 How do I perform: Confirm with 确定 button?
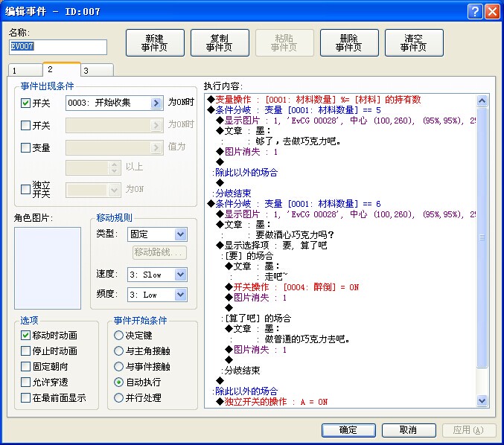click(x=348, y=430)
